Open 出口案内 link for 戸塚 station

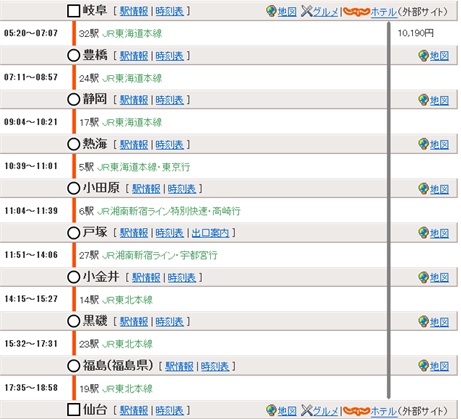point(211,233)
